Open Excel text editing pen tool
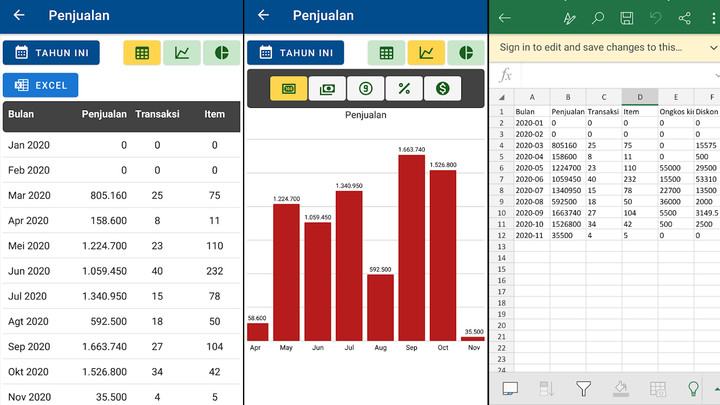This screenshot has width=720, height=405. (x=569, y=18)
